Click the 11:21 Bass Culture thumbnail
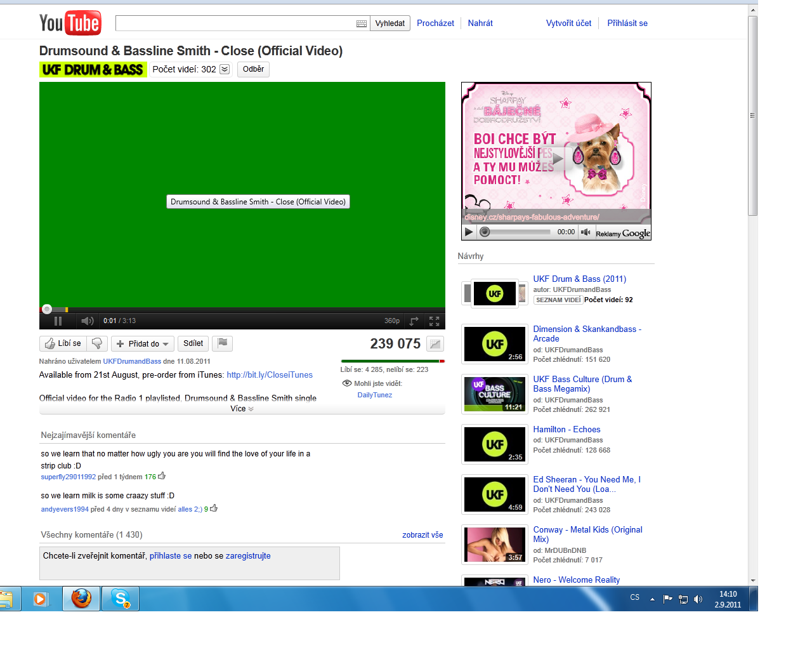The width and height of the screenshot is (812, 650). pos(495,394)
